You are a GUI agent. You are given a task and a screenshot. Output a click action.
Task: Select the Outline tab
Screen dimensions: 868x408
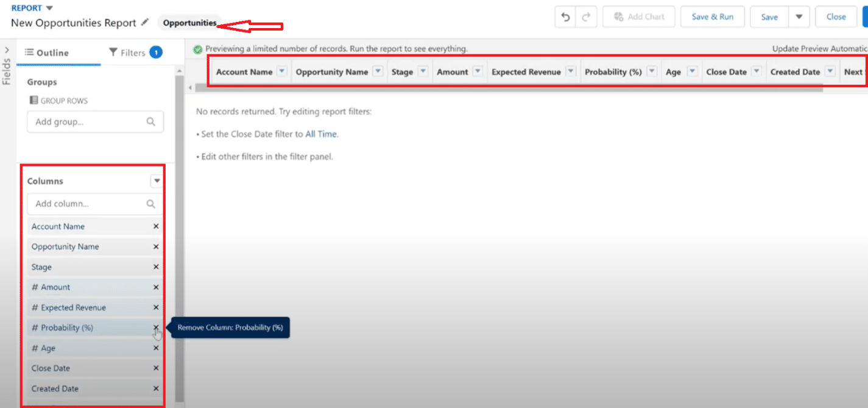(47, 53)
